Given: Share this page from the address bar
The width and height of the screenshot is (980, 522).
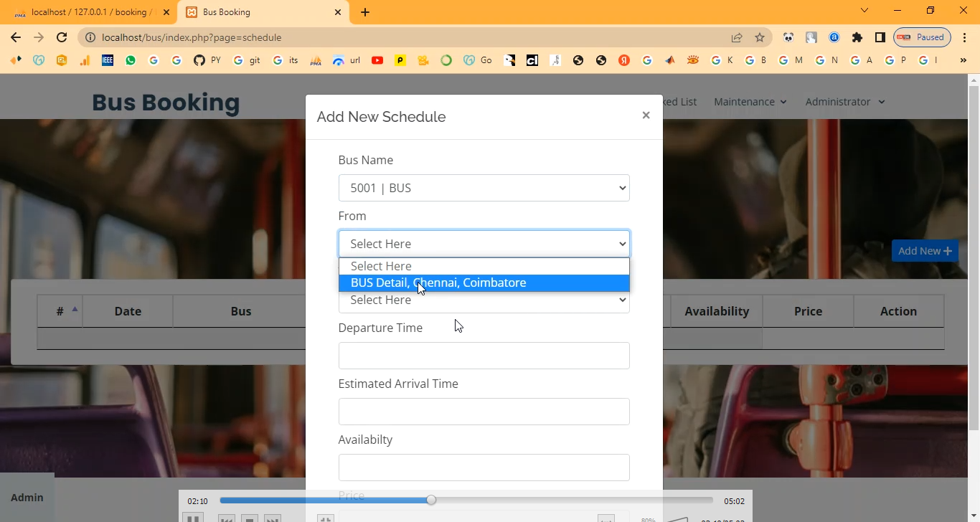Looking at the screenshot, I should (737, 37).
